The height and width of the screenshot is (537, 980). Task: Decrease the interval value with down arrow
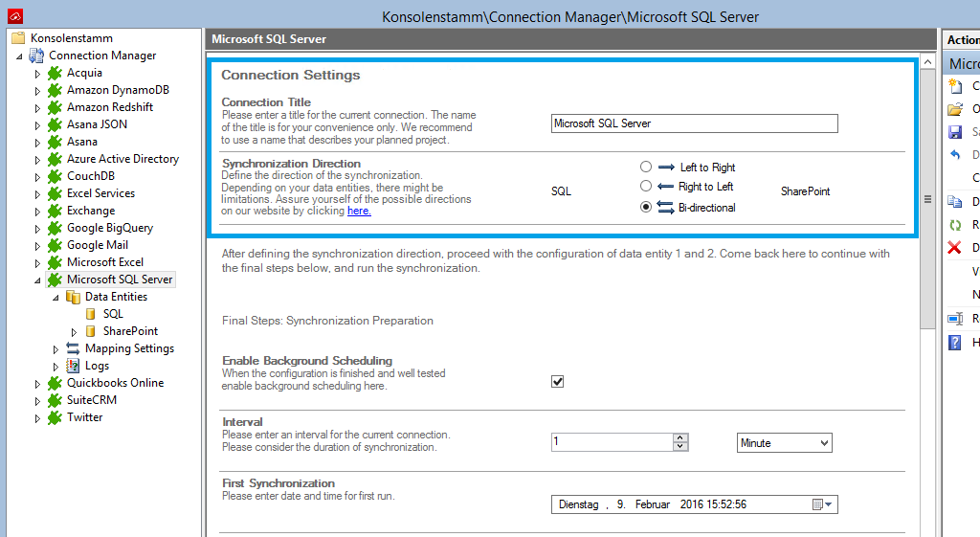click(x=680, y=446)
